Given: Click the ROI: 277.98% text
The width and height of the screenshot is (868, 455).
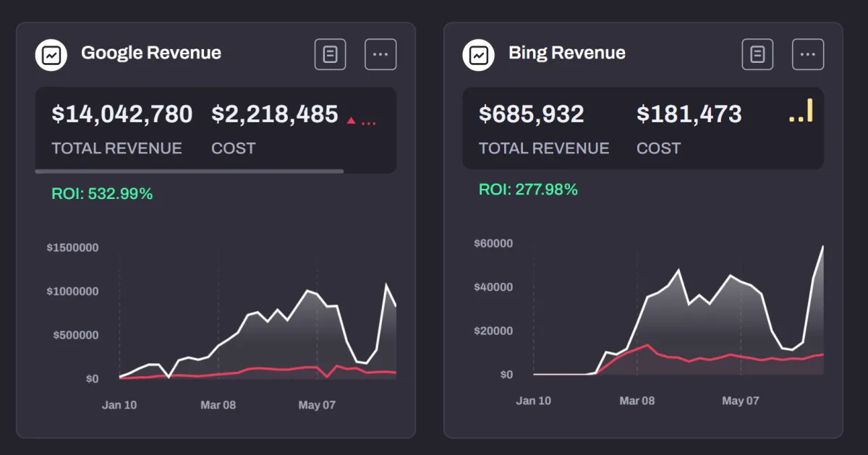Looking at the screenshot, I should [529, 190].
